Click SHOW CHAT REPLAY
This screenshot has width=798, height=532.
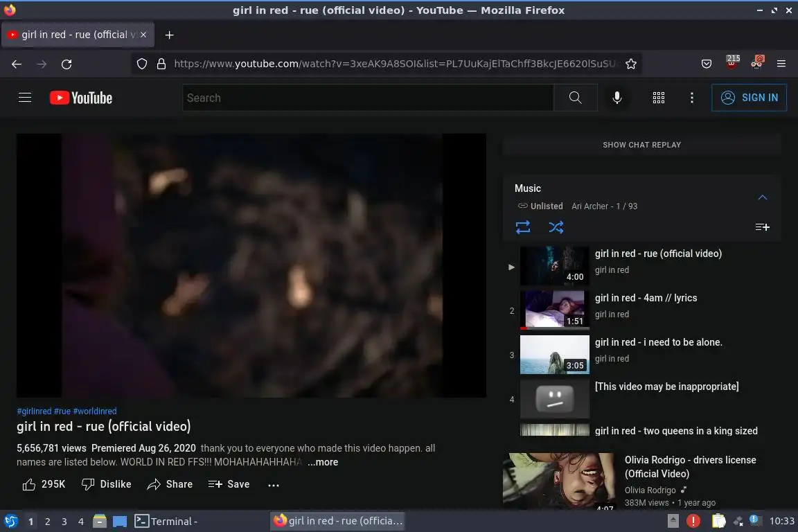tap(641, 145)
